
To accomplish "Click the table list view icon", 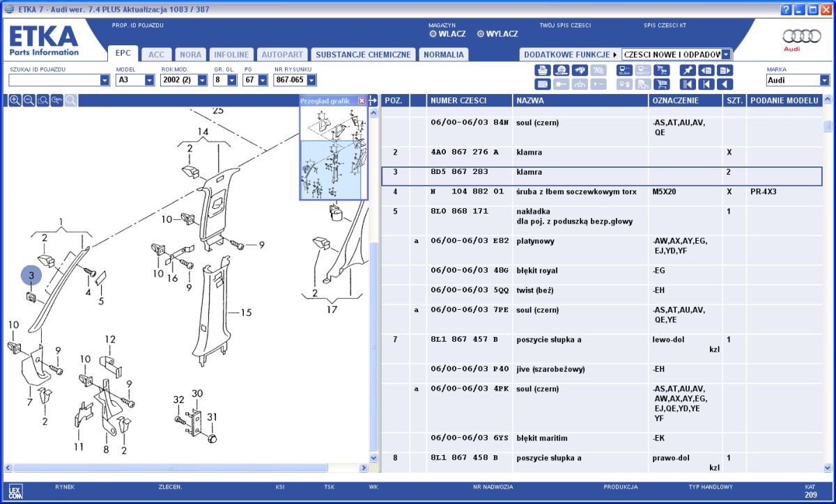I will pyautogui.click(x=543, y=84).
